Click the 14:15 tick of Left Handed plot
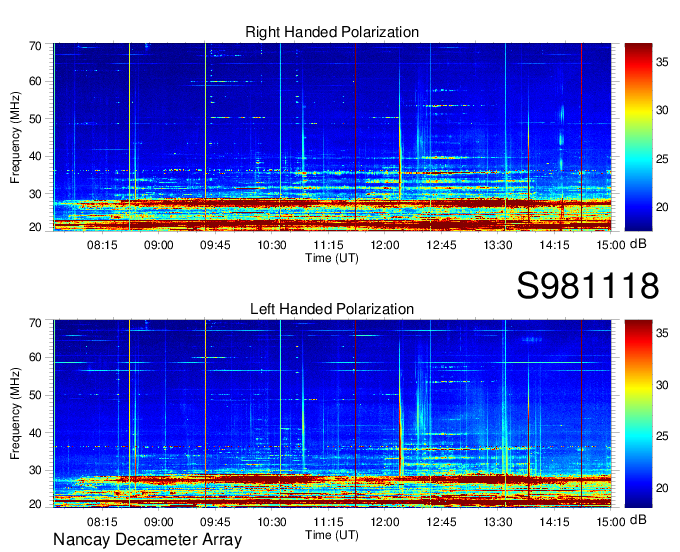This screenshot has width=680, height=552. [554, 522]
